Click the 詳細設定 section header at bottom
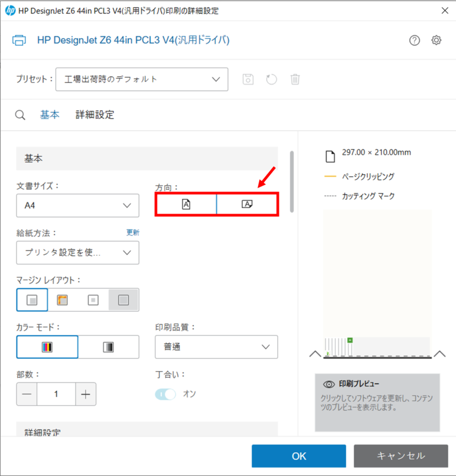The image size is (456, 476). 147,430
